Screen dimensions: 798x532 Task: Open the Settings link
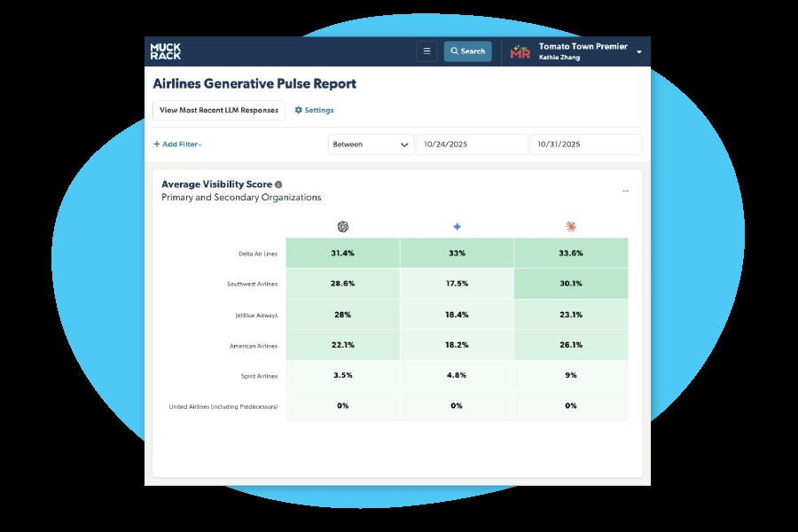(314, 110)
